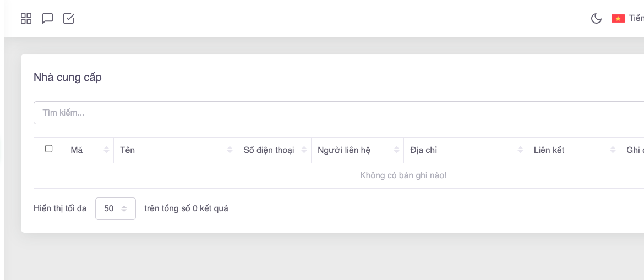644x280 pixels.
Task: Open the chat messages icon
Action: pyautogui.click(x=48, y=19)
